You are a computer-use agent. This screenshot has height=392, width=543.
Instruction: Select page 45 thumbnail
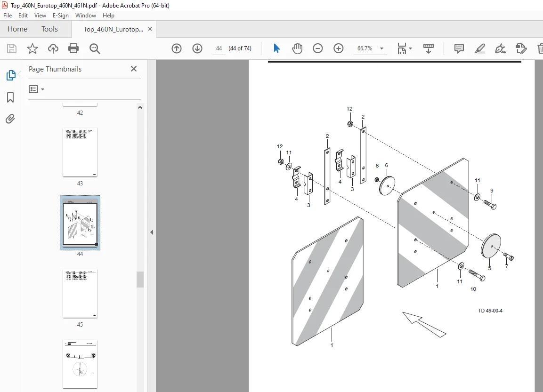[80, 293]
